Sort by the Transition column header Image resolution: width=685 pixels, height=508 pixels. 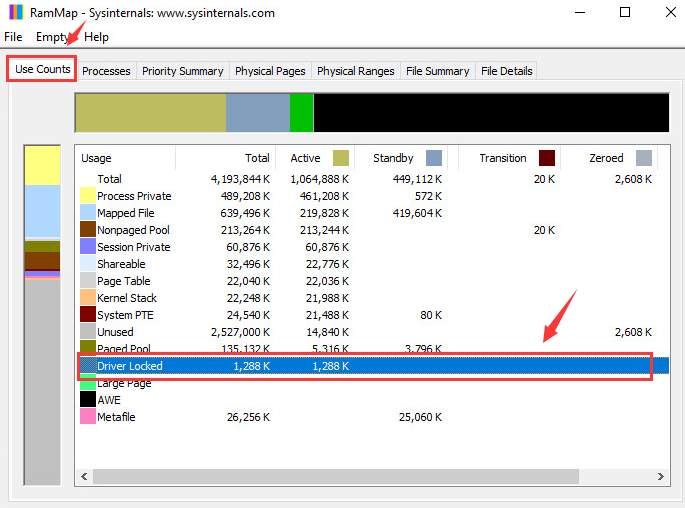pos(509,158)
